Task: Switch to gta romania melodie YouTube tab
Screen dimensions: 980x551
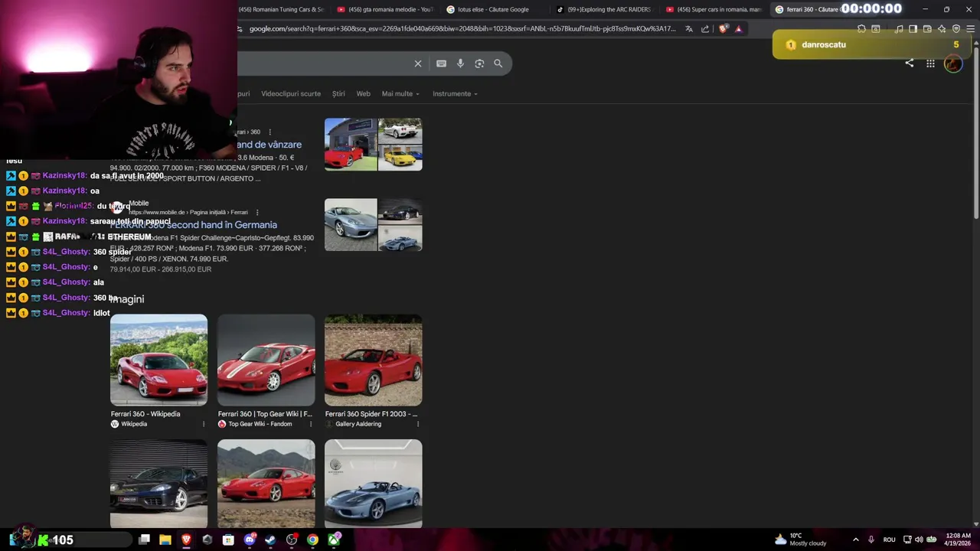Action: pos(385,9)
